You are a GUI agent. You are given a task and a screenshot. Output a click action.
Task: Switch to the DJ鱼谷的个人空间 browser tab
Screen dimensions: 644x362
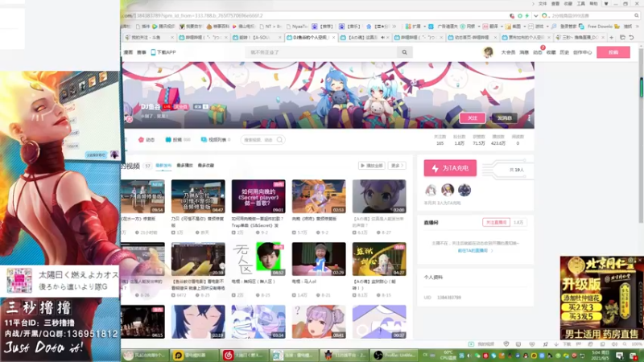(310, 37)
